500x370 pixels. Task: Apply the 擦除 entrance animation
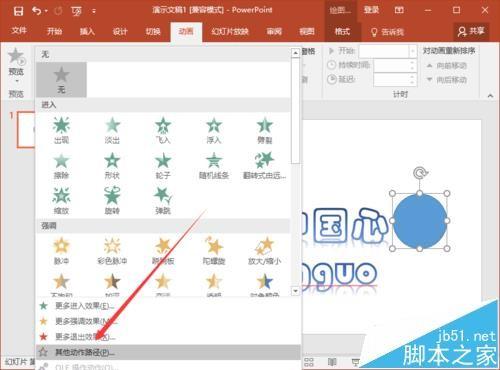[x=61, y=166]
